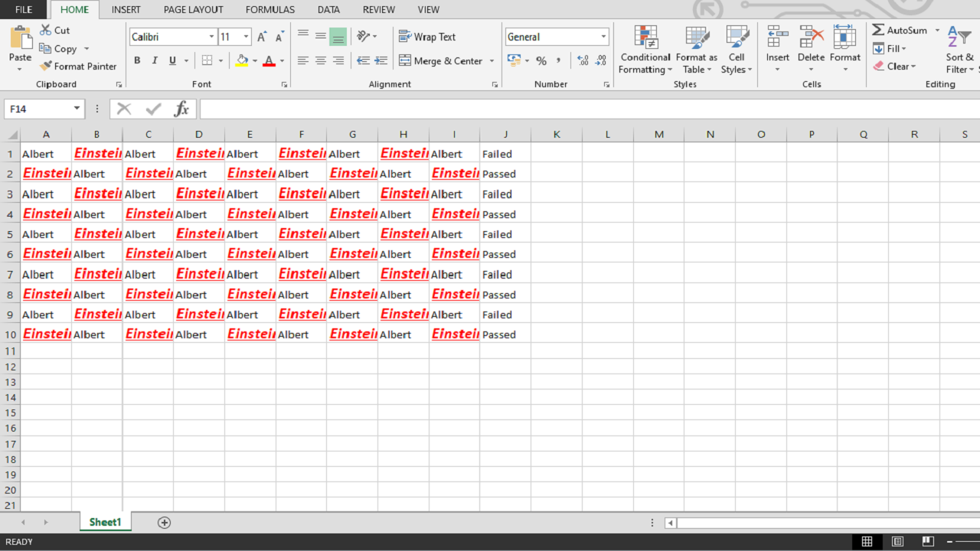Expand the General number format dropdown
This screenshot has height=551, width=980.
603,37
